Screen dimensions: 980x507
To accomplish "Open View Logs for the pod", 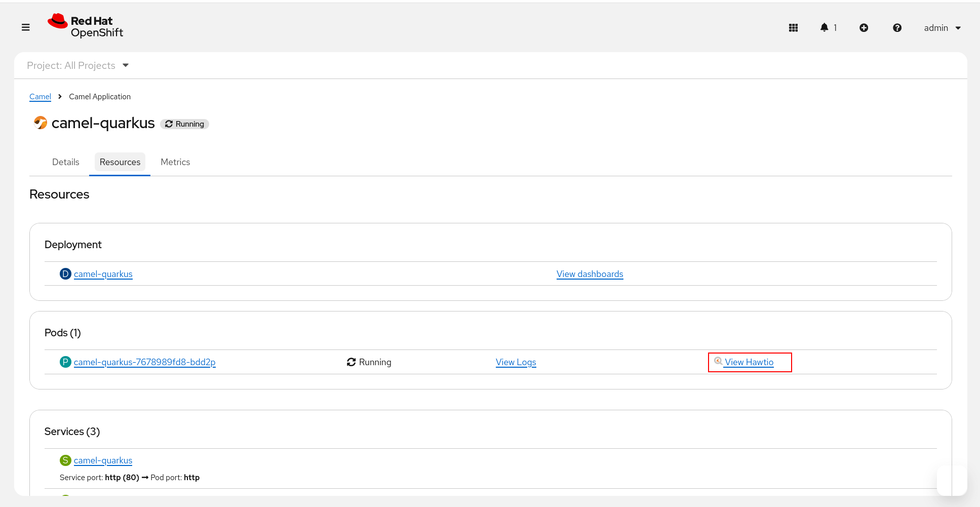I will pyautogui.click(x=516, y=362).
